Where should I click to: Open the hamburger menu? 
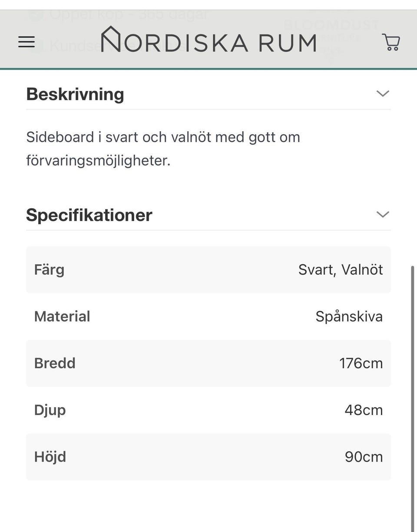tap(26, 42)
